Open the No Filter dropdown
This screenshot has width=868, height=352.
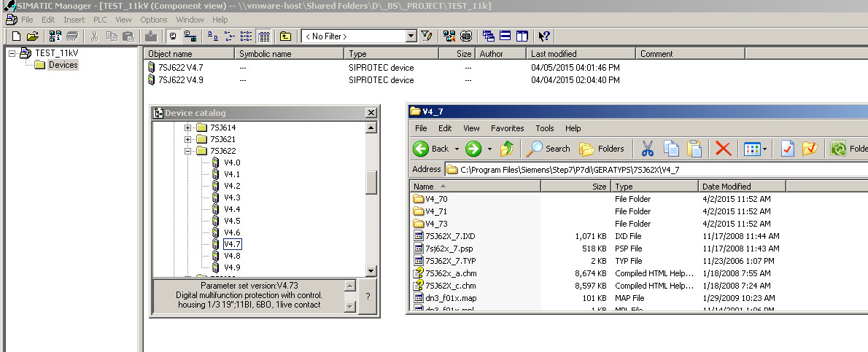(411, 36)
